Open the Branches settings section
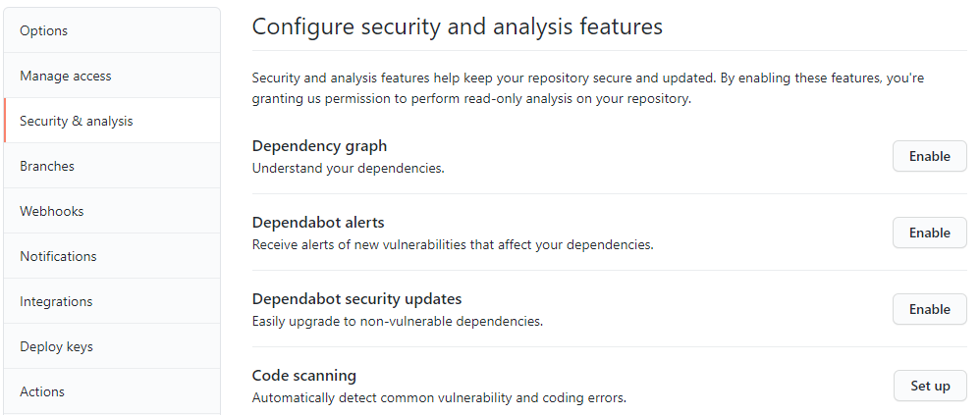The image size is (980, 415). pos(47,166)
